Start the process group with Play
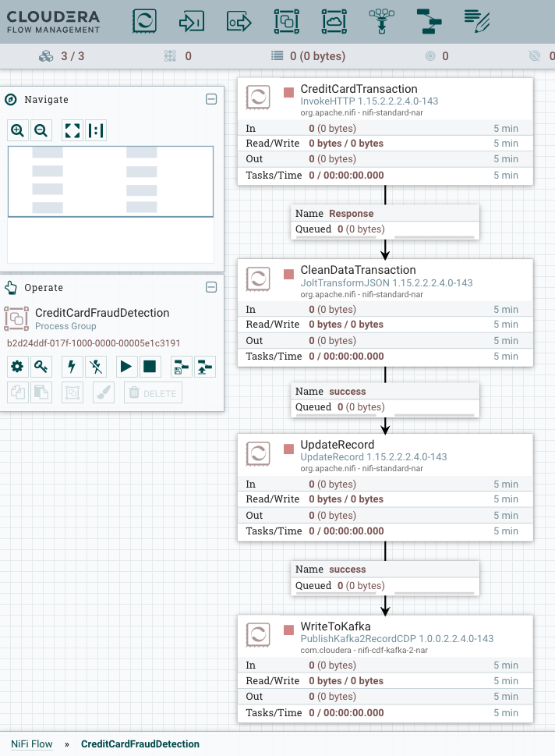The width and height of the screenshot is (555, 756). point(126,367)
